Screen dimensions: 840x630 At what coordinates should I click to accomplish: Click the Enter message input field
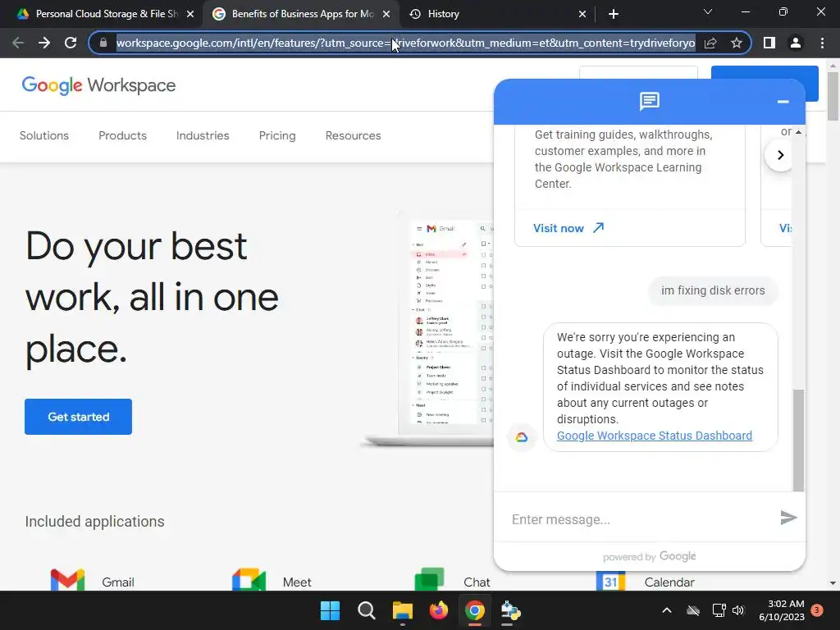click(x=641, y=519)
